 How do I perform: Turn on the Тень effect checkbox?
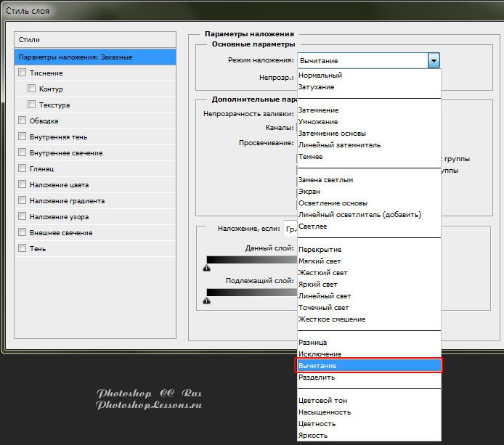(23, 248)
